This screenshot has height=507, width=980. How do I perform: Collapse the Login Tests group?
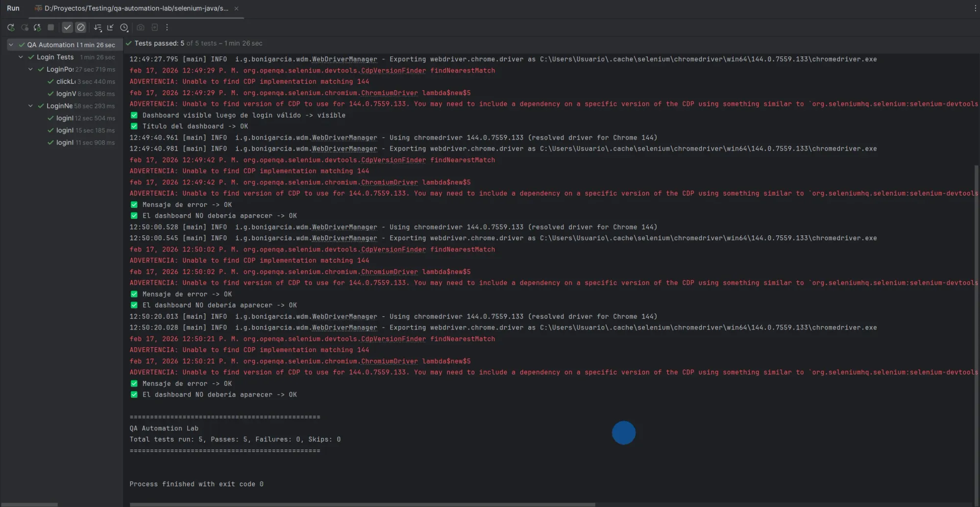(x=21, y=57)
